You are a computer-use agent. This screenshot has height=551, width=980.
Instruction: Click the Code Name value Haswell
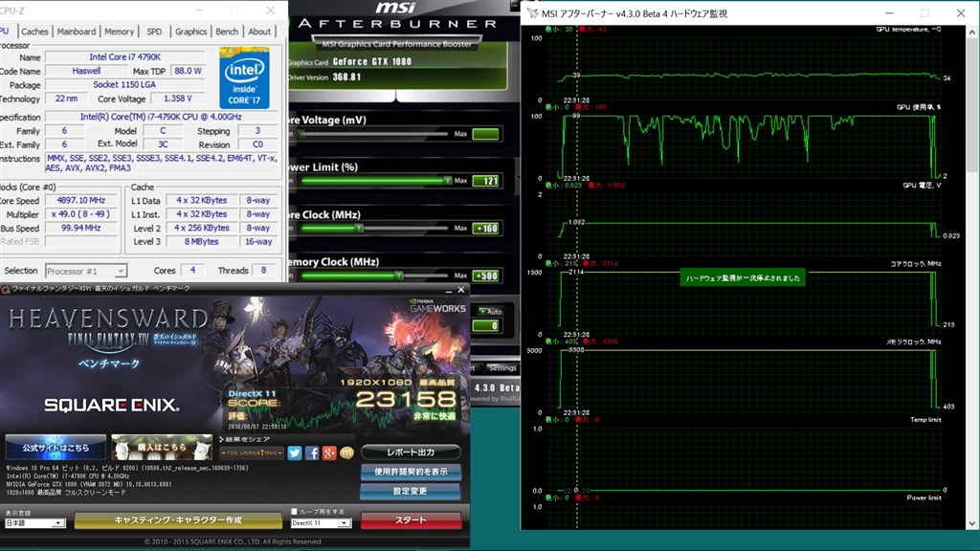(86, 71)
